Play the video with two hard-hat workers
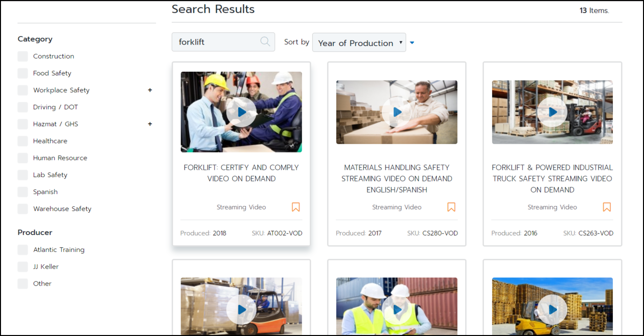 (x=397, y=309)
